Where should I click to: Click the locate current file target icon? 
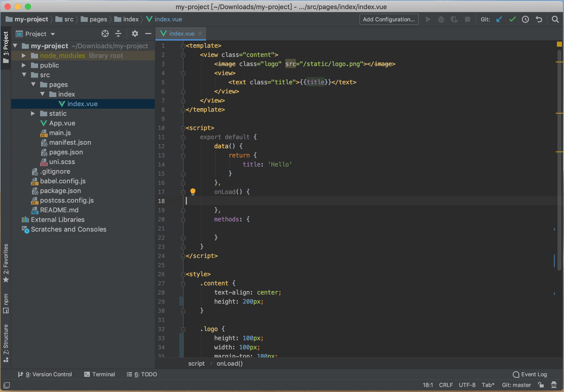click(105, 34)
